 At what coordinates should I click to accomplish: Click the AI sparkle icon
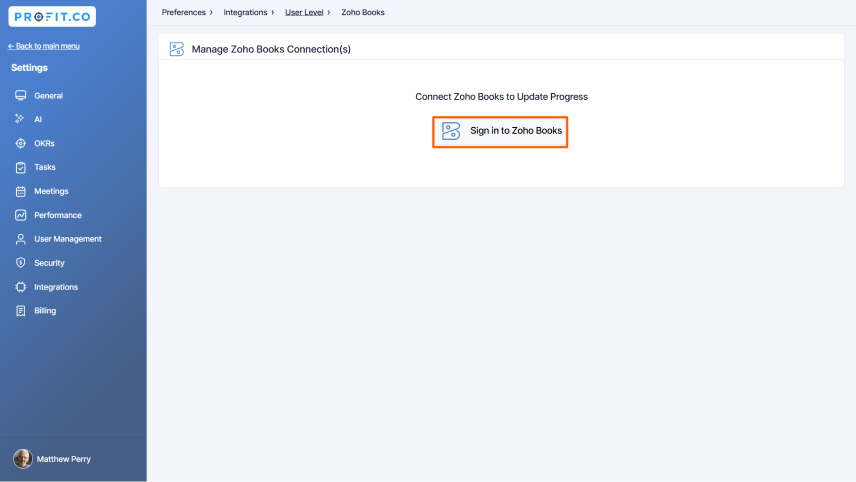[x=20, y=119]
